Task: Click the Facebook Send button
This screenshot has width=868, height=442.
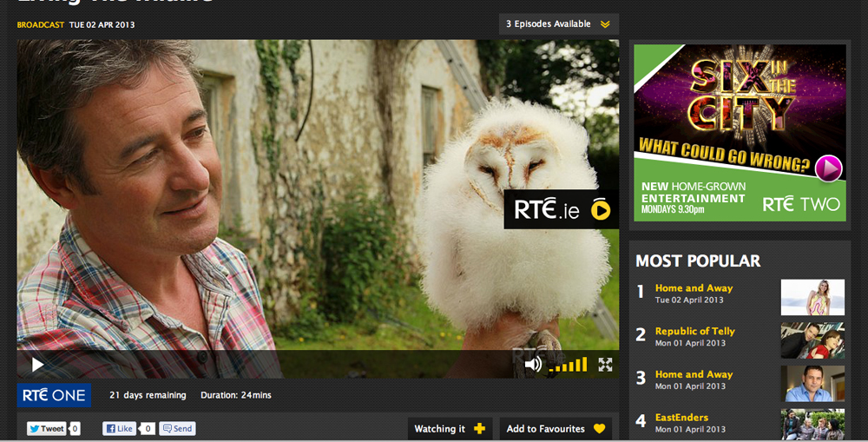Action: 177,428
